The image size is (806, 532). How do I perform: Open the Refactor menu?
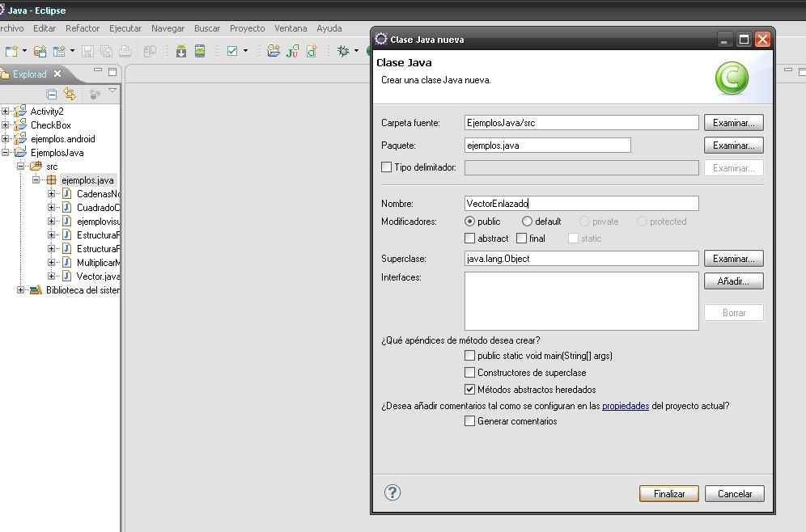click(83, 28)
